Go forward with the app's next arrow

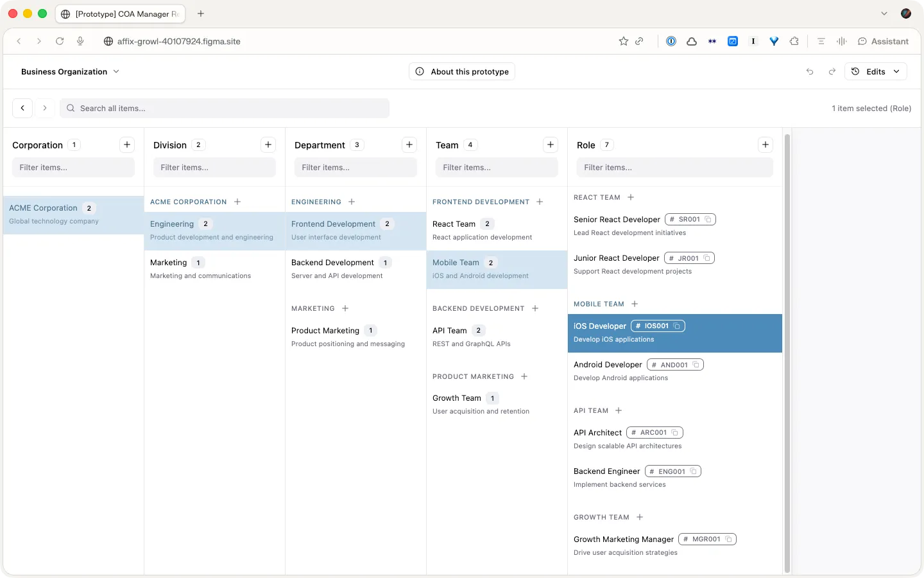pyautogui.click(x=45, y=108)
